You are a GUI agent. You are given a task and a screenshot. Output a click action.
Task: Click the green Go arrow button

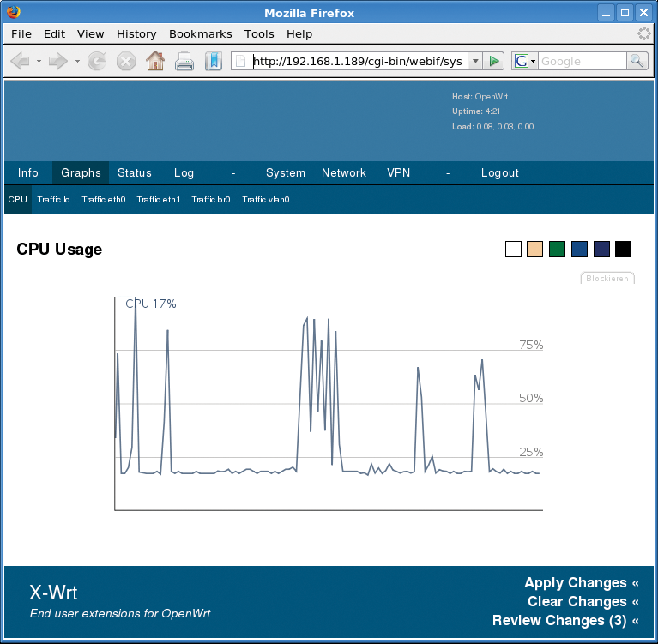click(x=493, y=61)
